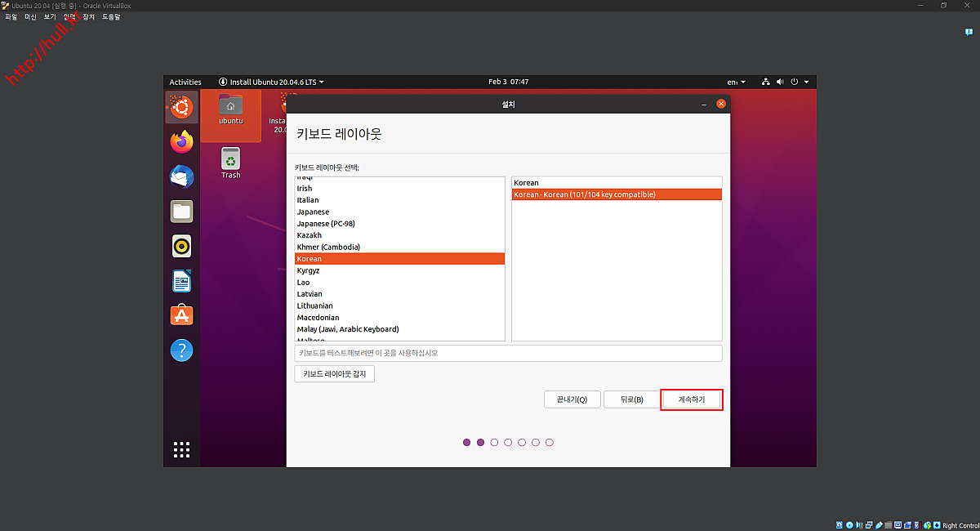Open the Help icon in the dock
Image resolution: width=980 pixels, height=531 pixels.
click(x=181, y=350)
